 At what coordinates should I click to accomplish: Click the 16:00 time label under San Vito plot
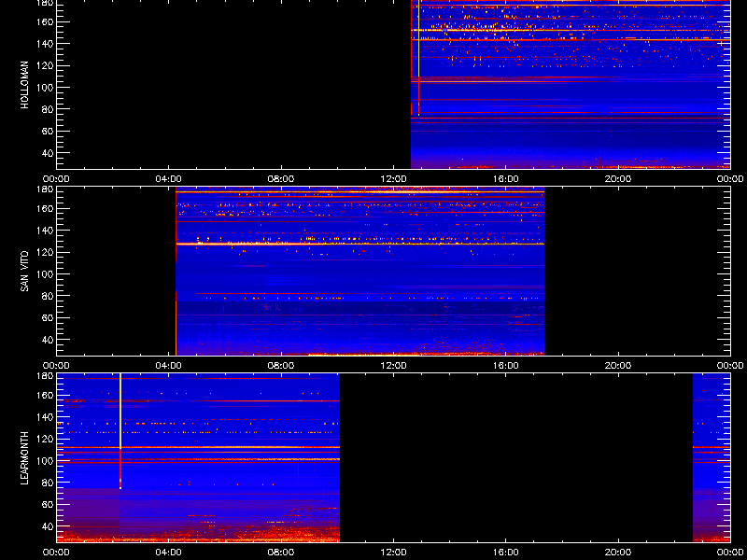click(x=506, y=366)
